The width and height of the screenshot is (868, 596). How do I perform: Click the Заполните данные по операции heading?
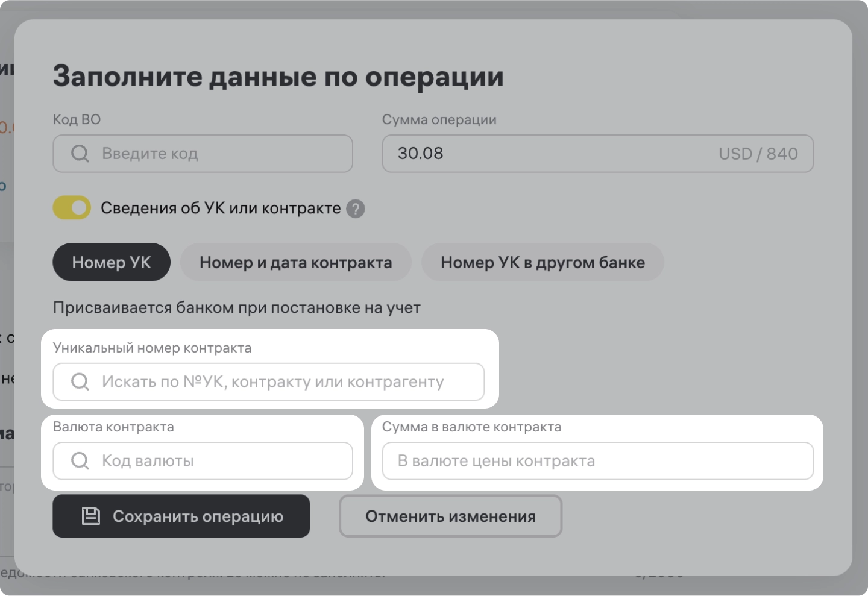[x=278, y=77]
